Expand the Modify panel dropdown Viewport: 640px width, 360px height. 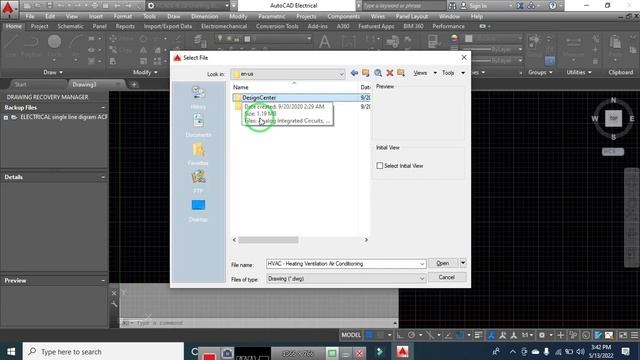[x=145, y=72]
